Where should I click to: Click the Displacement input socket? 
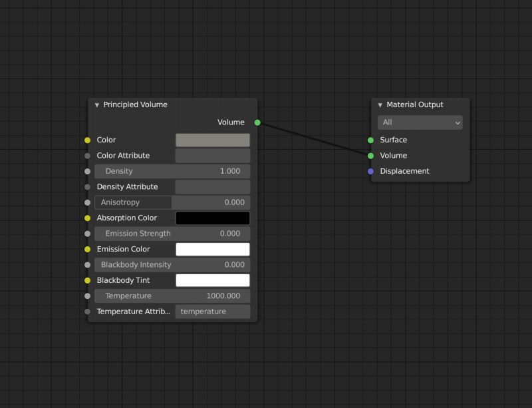[x=370, y=171]
